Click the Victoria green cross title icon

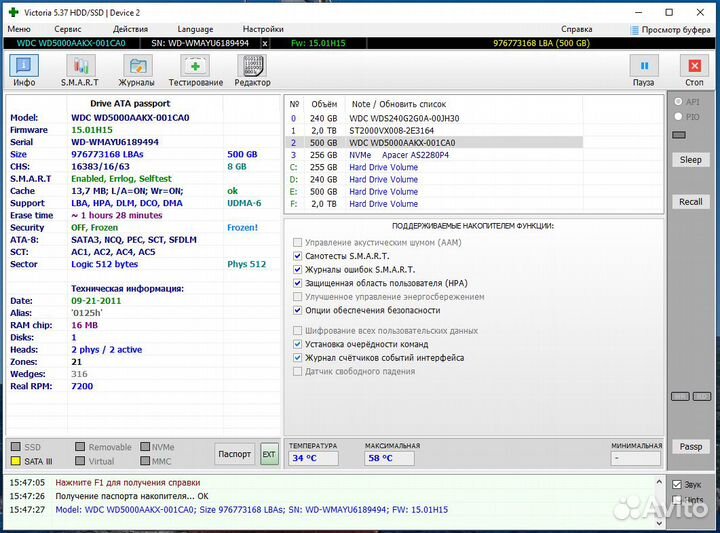click(14, 12)
